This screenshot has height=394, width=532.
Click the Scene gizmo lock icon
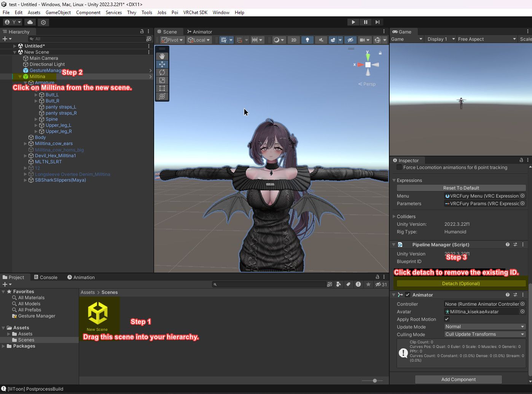click(x=380, y=53)
